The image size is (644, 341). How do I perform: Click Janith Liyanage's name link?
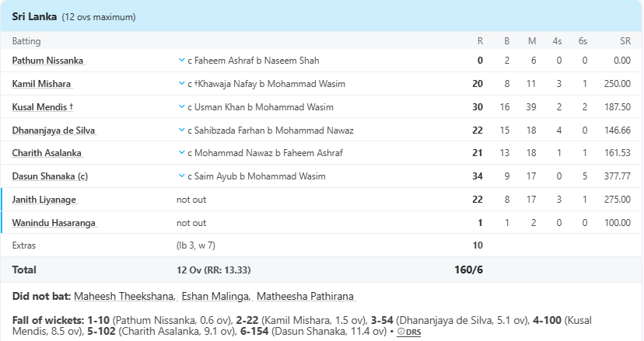click(x=44, y=200)
